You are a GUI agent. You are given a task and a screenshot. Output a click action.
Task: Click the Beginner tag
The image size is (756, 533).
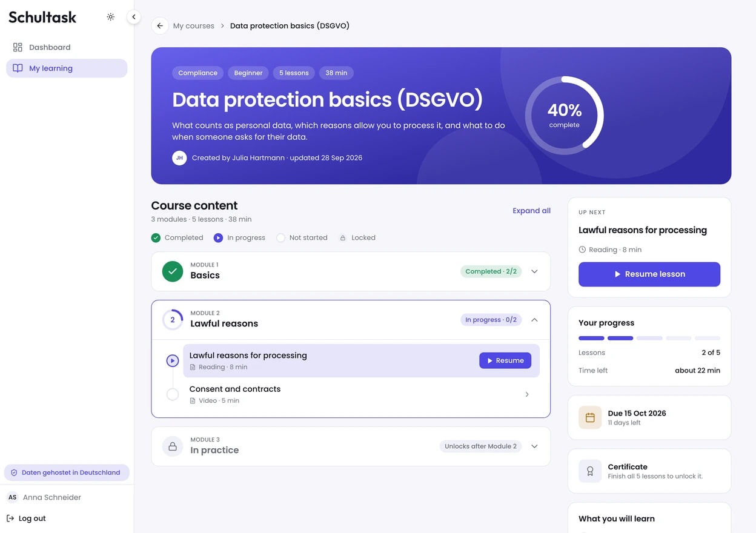tap(248, 73)
